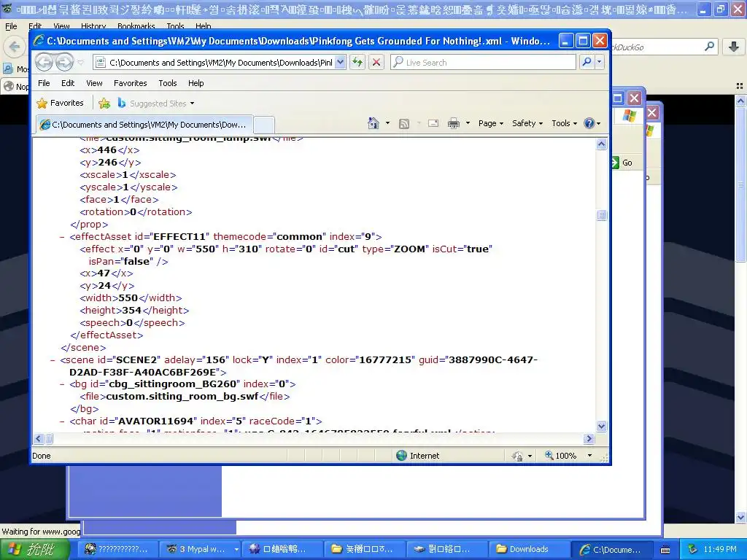This screenshot has width=747, height=560.
Task: Open the Tools command bar menu
Action: click(x=564, y=123)
